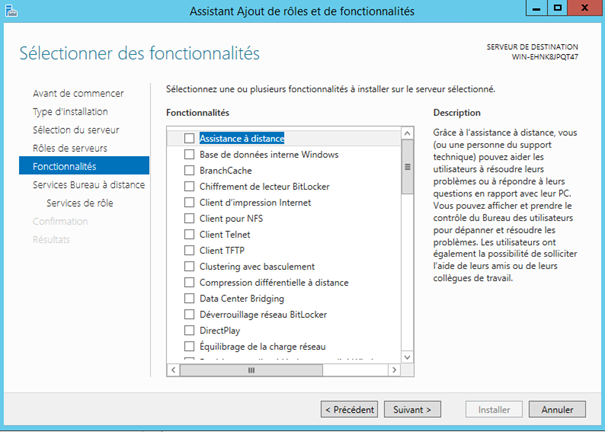Tick the Client Telnet checkbox
Image resolution: width=605 pixels, height=432 pixels.
189,234
